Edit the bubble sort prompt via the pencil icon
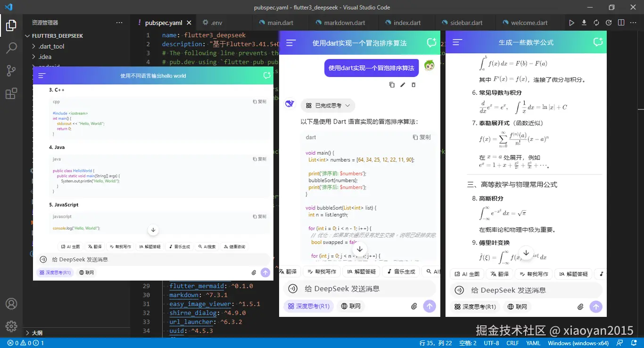This screenshot has height=348, width=644. (x=404, y=84)
